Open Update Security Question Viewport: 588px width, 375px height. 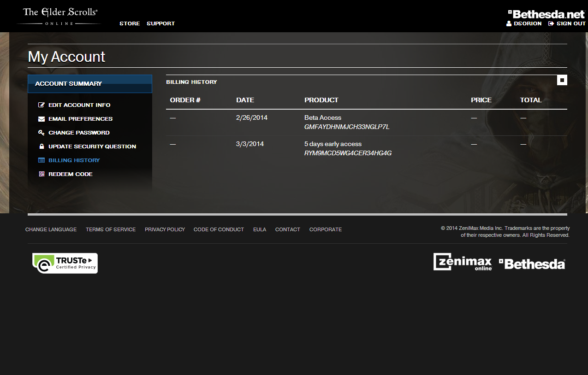click(92, 146)
